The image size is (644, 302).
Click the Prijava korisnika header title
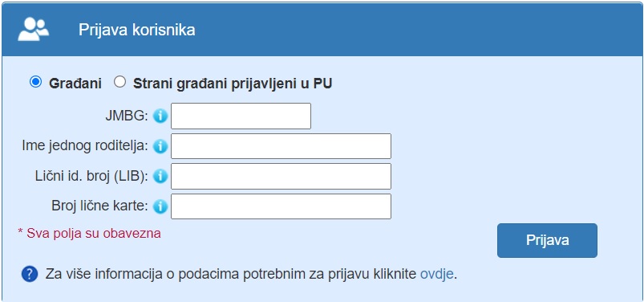(137, 30)
